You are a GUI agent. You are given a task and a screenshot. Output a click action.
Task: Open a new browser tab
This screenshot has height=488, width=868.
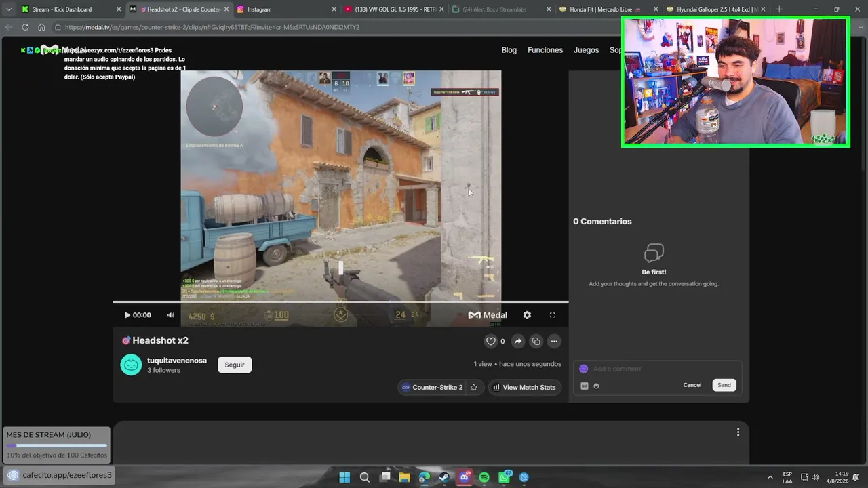[779, 9]
